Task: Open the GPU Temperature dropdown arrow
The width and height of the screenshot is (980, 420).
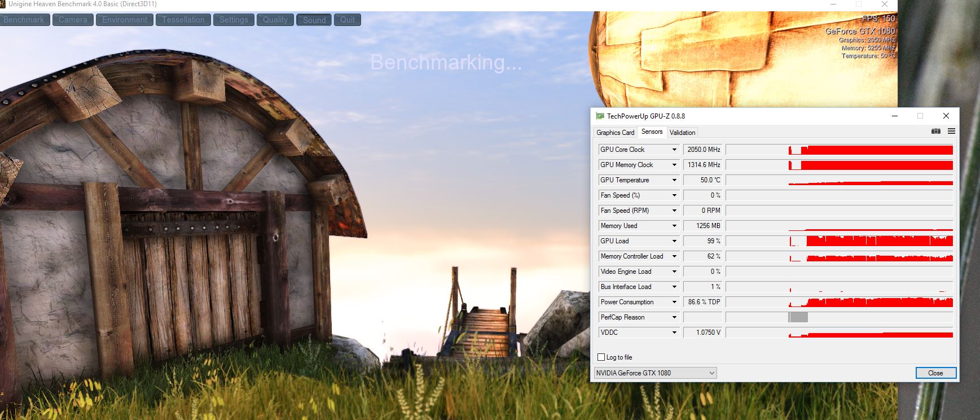Action: click(x=674, y=180)
